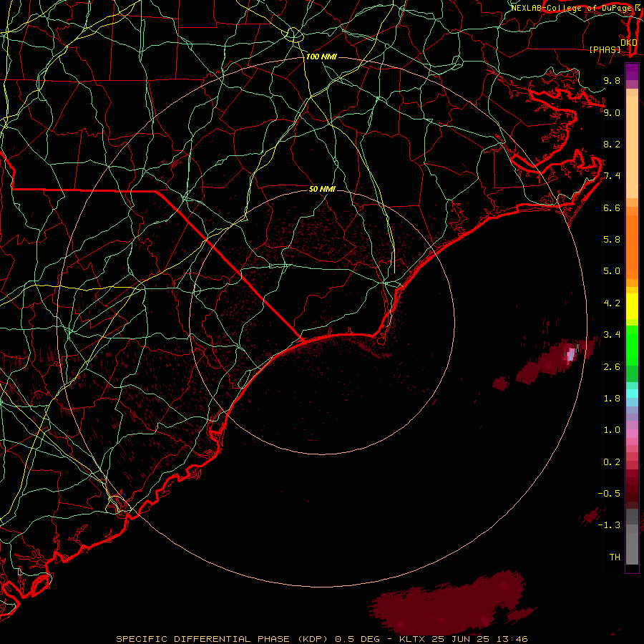Click the 5.0 scale value

612,271
